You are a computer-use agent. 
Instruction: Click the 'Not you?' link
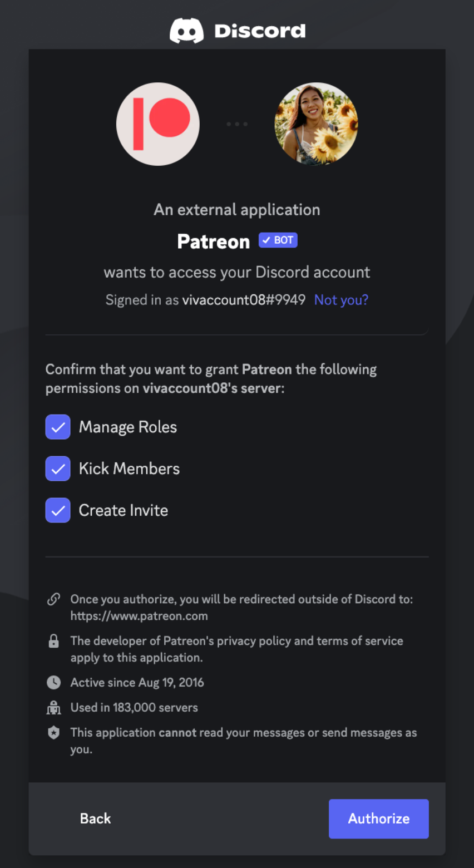pos(341,300)
